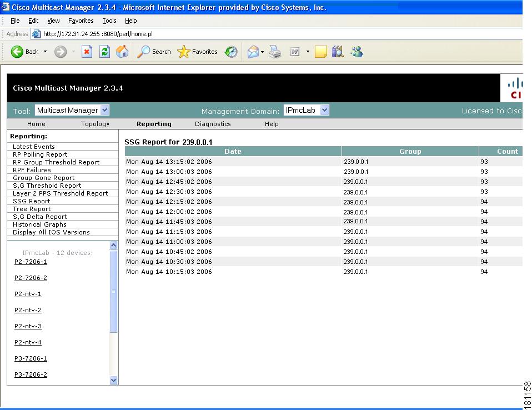This screenshot has height=410, width=532.
Task: Open the Edit button dropdown arrow
Action: coord(308,52)
